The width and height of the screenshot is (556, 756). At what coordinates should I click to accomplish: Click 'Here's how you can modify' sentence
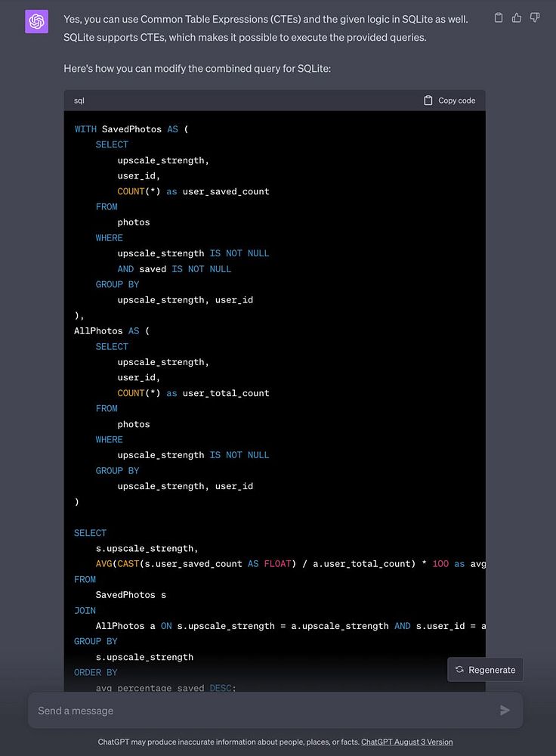[x=197, y=69]
